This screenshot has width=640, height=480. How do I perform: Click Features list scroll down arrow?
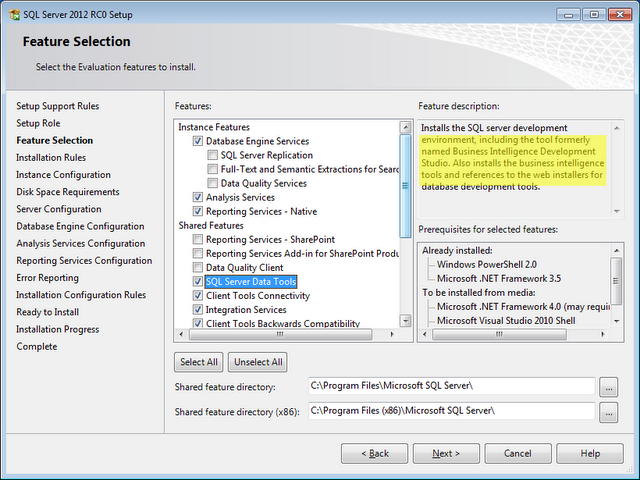click(405, 320)
